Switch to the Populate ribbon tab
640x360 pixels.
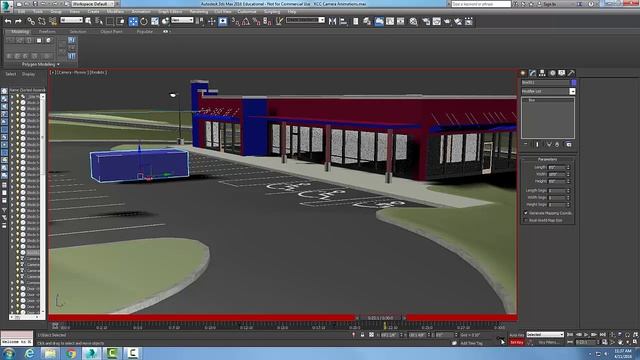point(144,31)
